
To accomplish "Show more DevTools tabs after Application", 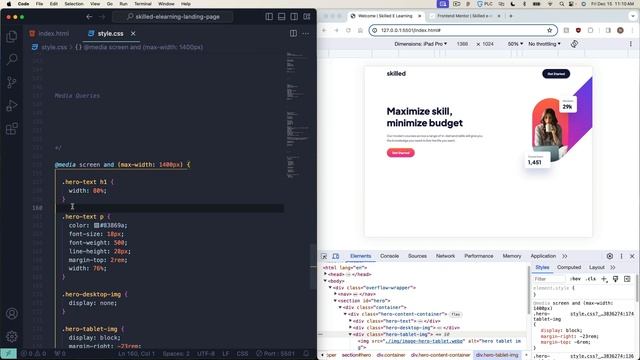I will point(564,256).
